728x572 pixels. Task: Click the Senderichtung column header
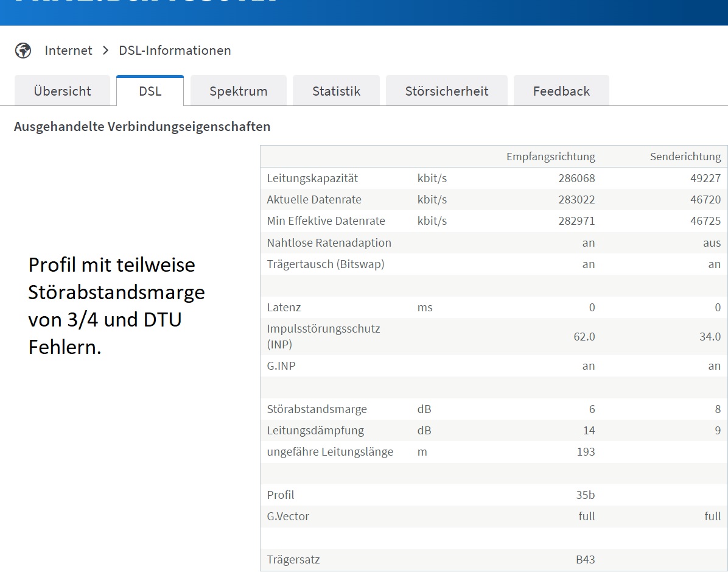tap(685, 157)
